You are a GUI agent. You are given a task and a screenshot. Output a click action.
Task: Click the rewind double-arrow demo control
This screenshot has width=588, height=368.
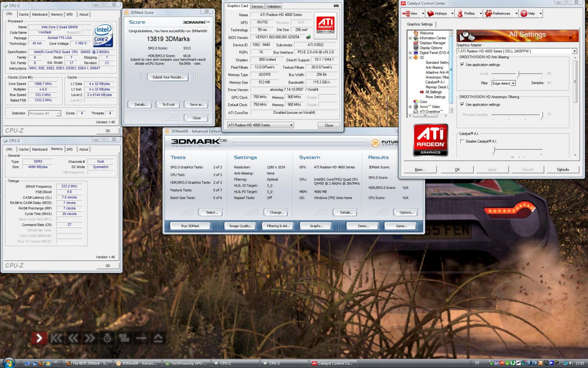(73, 338)
